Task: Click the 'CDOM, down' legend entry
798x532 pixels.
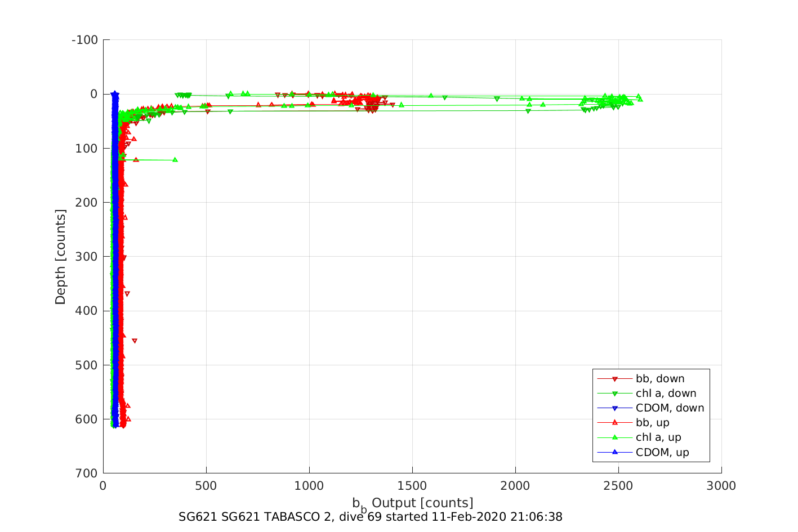Action: tap(651, 408)
